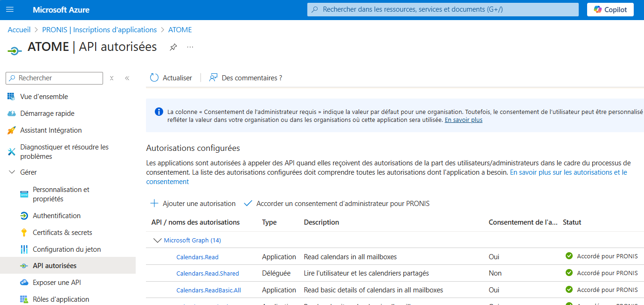
Task: Click the Actualiser refresh icon
Action: point(154,78)
